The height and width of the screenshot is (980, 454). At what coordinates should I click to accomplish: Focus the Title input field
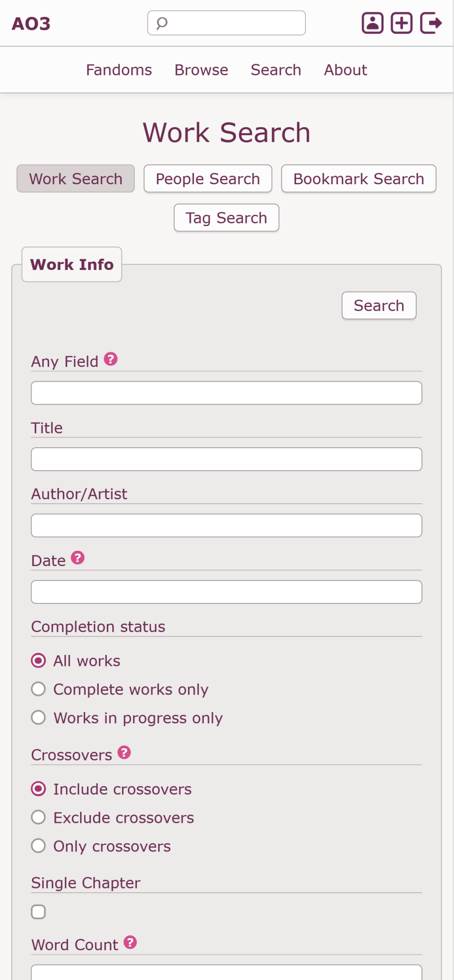227,459
